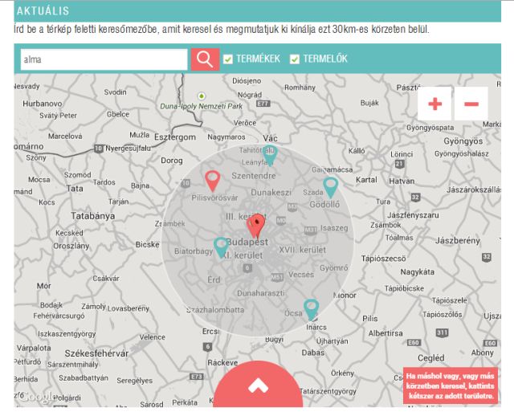514x420 pixels.
Task: Zoom in with the plus button
Action: [434, 104]
